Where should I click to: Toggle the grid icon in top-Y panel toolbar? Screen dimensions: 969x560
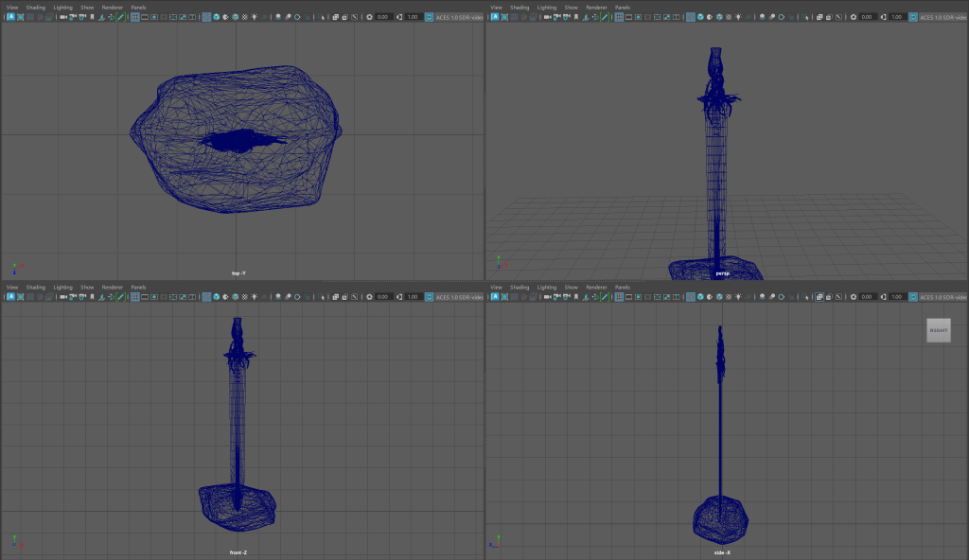click(x=134, y=17)
